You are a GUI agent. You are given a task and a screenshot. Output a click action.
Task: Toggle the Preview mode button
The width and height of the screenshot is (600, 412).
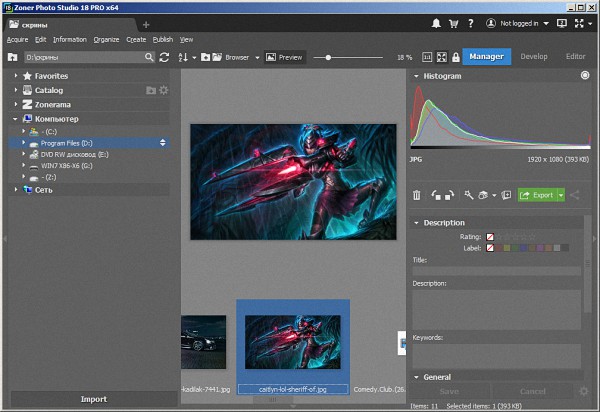285,58
